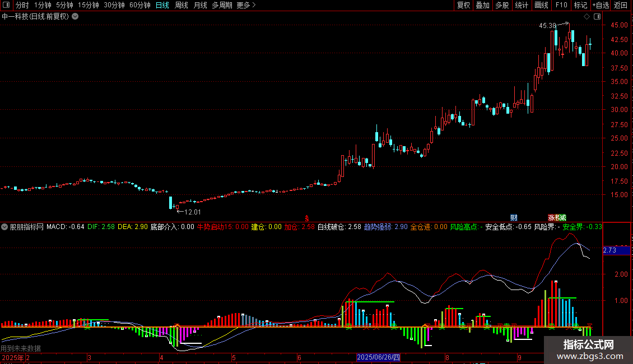Viewport: 633px width, 364px height.
Task: Click the 股朋指标网 indicator name
Action: [x=27, y=227]
